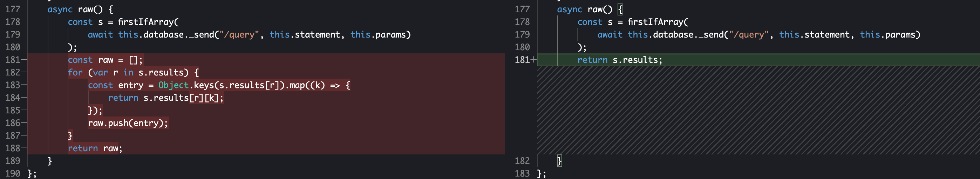Click the "/query" string in the modified pane
The width and height of the screenshot is (980, 179).
coord(749,35)
